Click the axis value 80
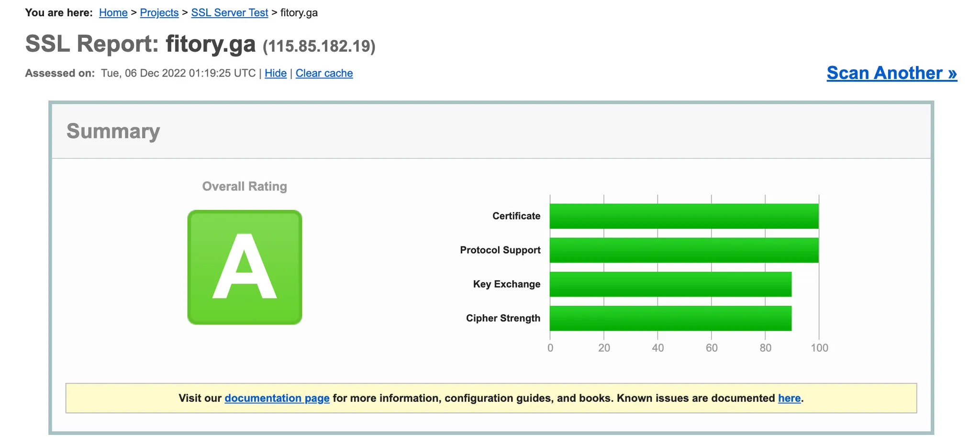980x444 pixels. pyautogui.click(x=766, y=348)
